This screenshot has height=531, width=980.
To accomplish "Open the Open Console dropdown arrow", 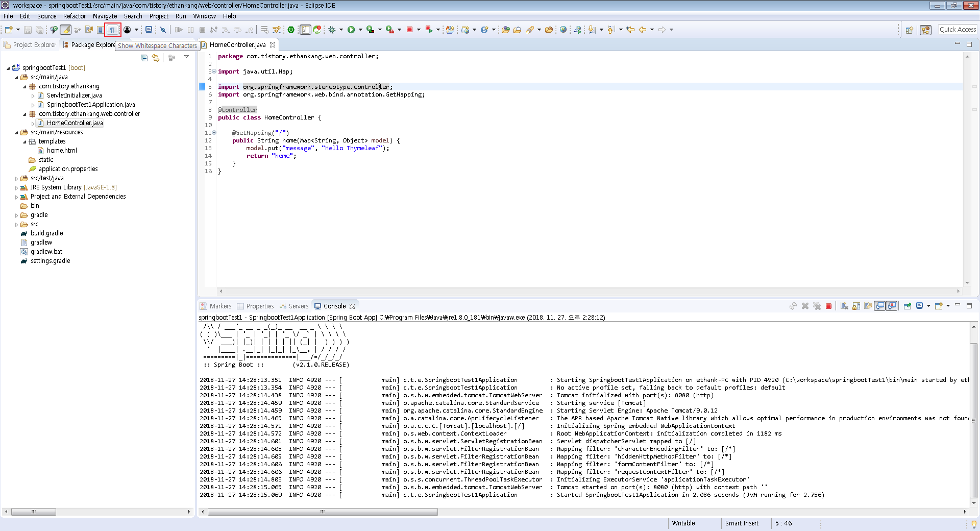I will click(948, 306).
